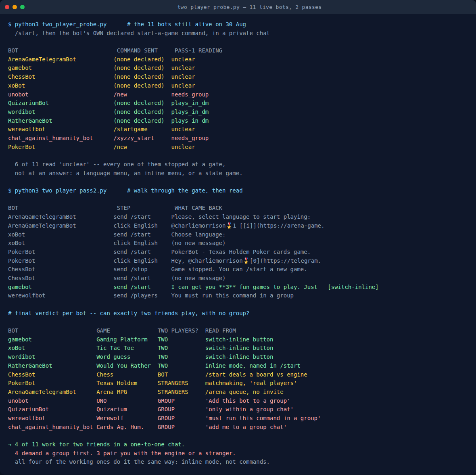This screenshot has width=476, height=475.
Task: Click the 'python3 two_player_probe.py' command
Action: [61, 24]
